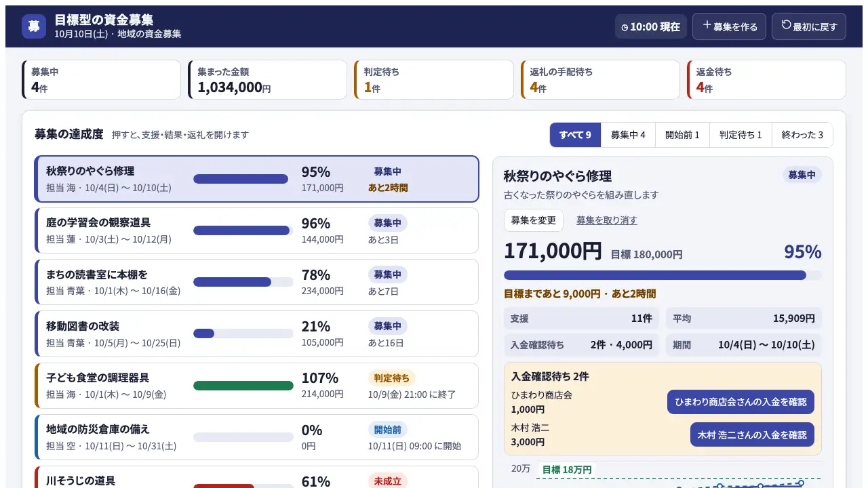Click the 95% progress bar in the detail panel

pos(663,275)
